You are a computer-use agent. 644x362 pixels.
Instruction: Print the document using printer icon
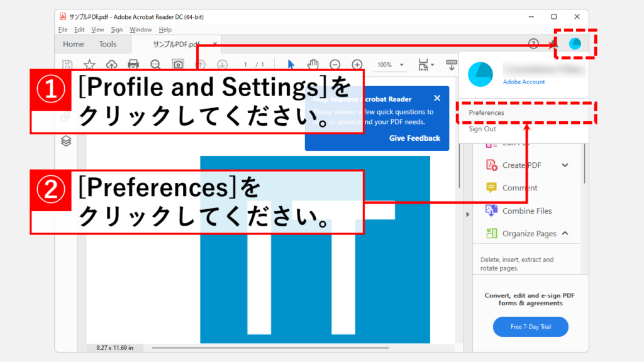[x=133, y=64]
